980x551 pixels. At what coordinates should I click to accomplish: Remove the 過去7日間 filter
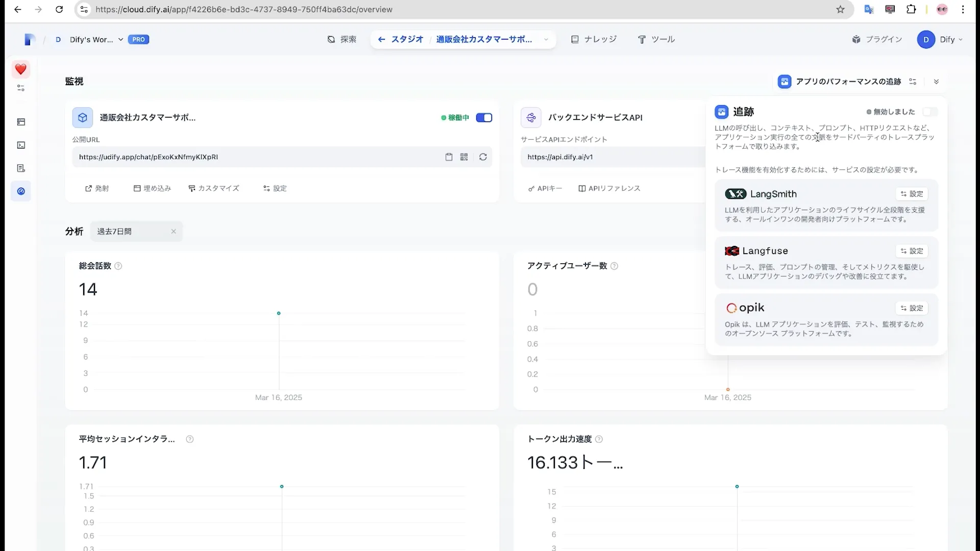[x=173, y=231]
